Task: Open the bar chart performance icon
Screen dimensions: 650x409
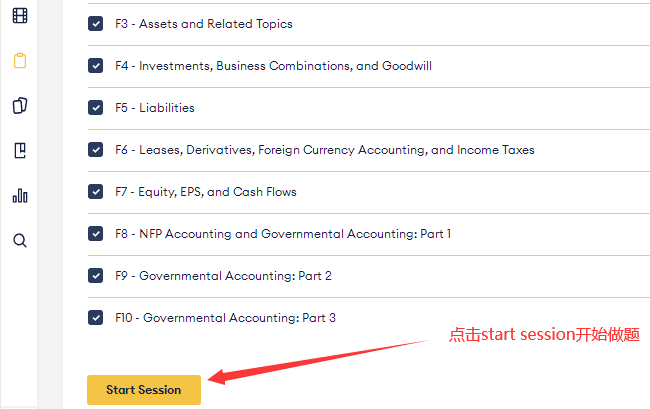Action: pyautogui.click(x=20, y=195)
